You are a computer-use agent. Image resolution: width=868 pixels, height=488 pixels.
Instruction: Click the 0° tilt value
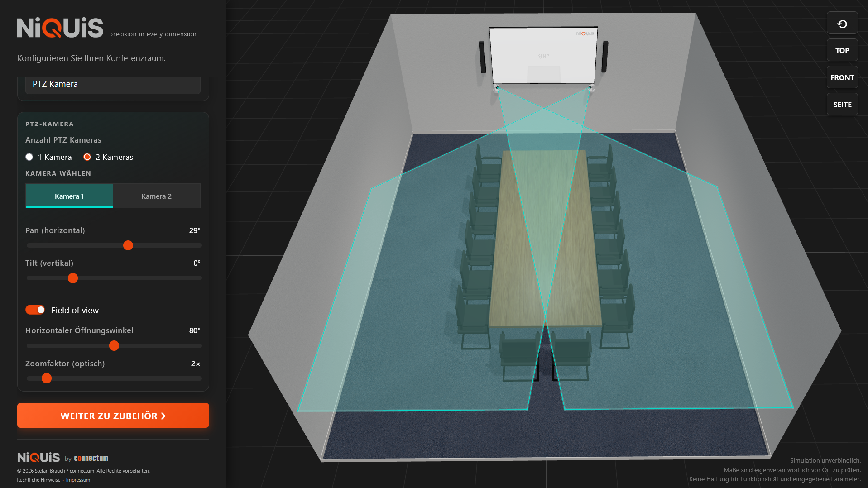[197, 263]
